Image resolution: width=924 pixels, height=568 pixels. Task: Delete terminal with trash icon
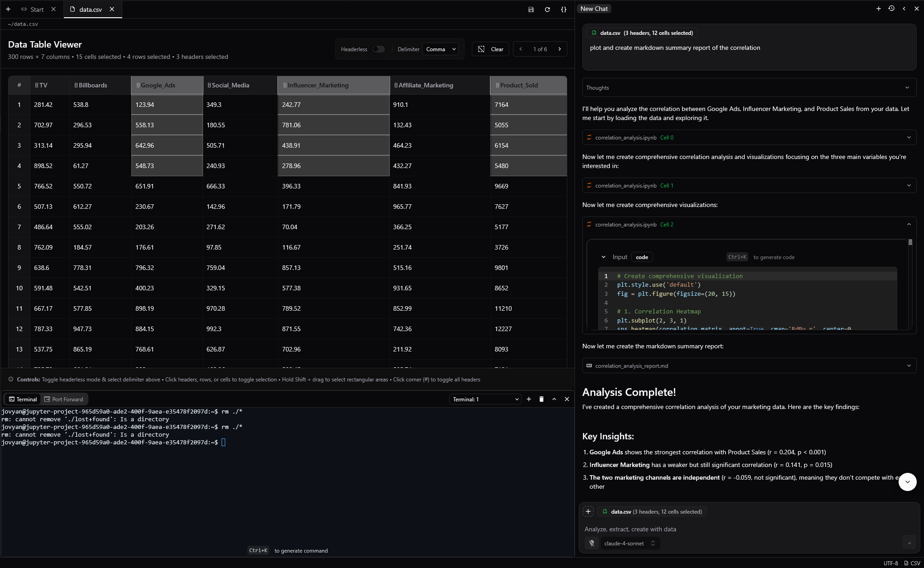[x=541, y=399]
